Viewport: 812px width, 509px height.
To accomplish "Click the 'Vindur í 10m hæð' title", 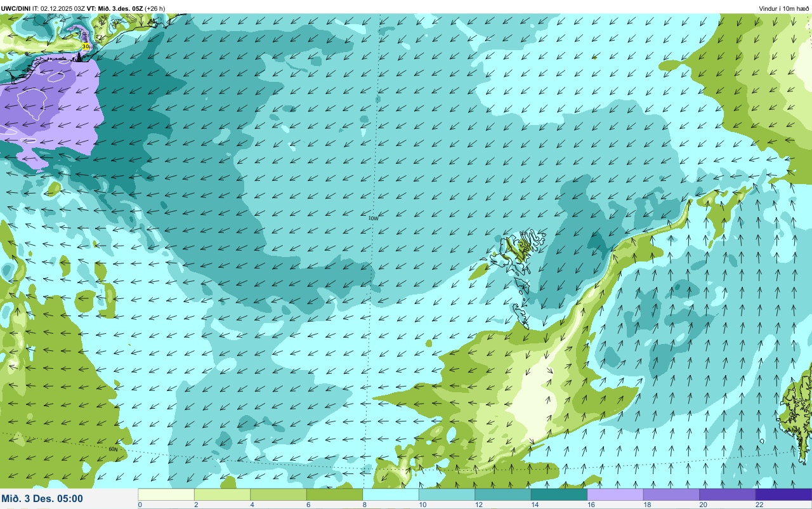I will [x=784, y=8].
